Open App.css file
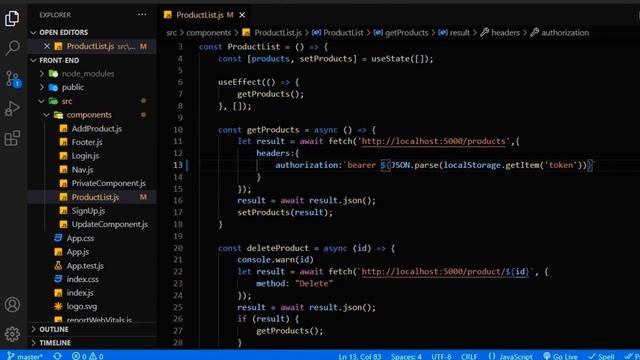640x360 pixels. pos(80,238)
